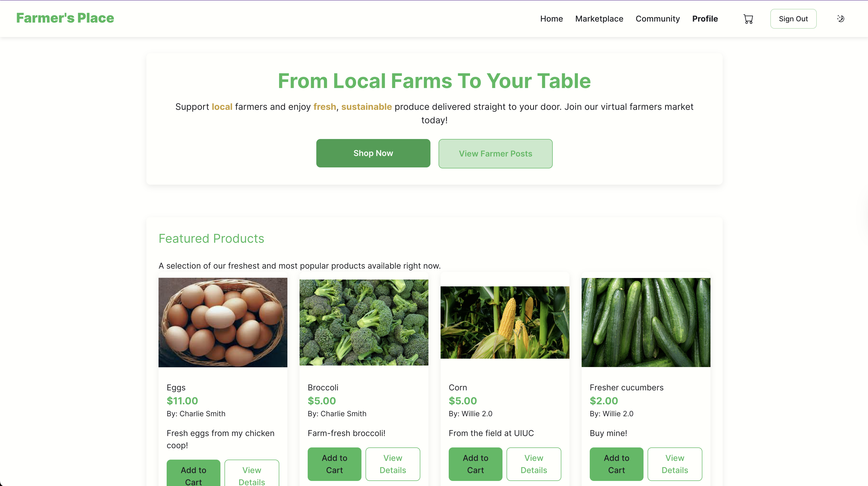Viewport: 868px width, 486px height.
Task: View details for Corn
Action: click(x=533, y=464)
